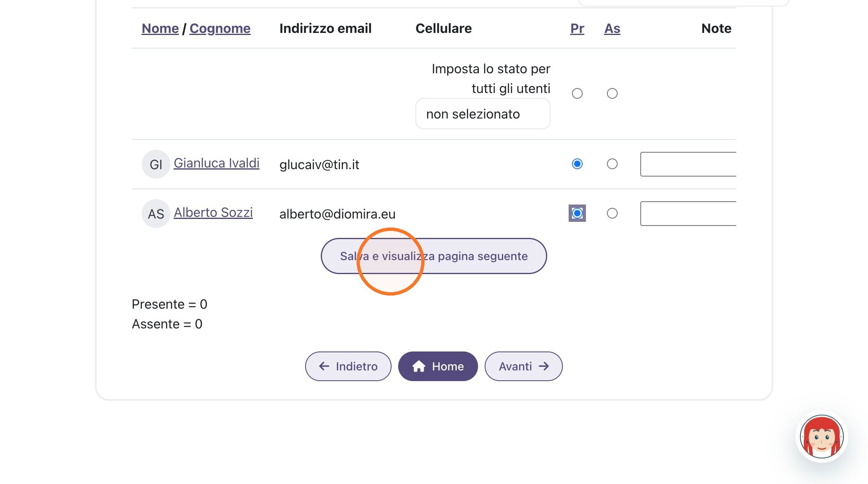Click the Pr column header link
Viewport: 868px width, 484px height.
[577, 28]
